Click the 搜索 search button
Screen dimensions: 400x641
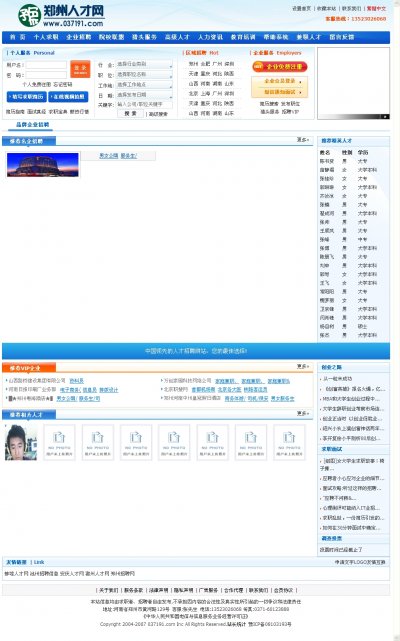pyautogui.click(x=130, y=114)
